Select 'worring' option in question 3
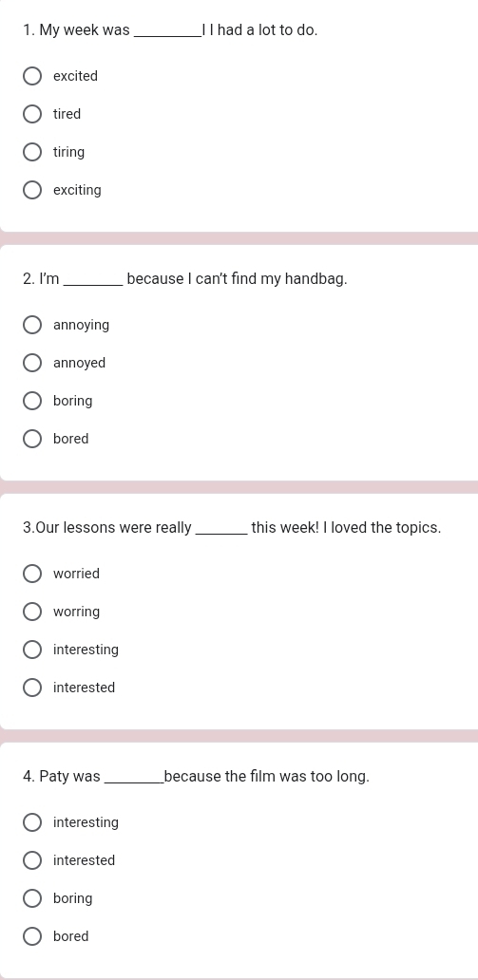Image resolution: width=478 pixels, height=980 pixels. [x=32, y=612]
